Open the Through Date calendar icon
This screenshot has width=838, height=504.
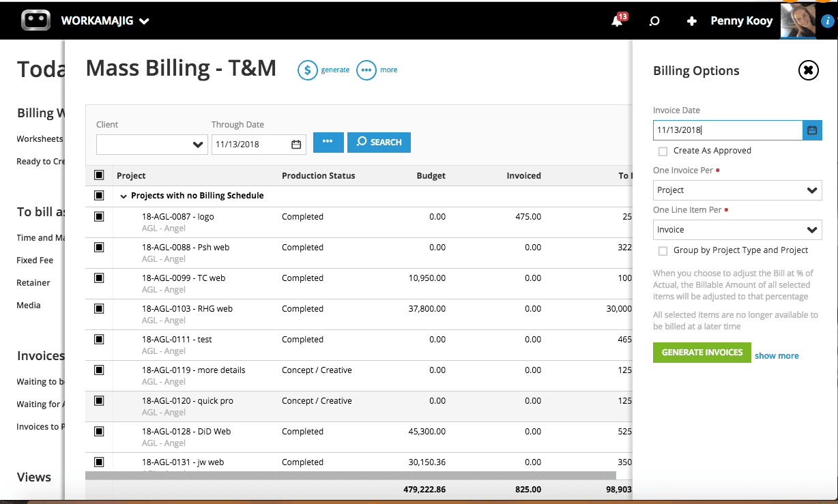[296, 144]
